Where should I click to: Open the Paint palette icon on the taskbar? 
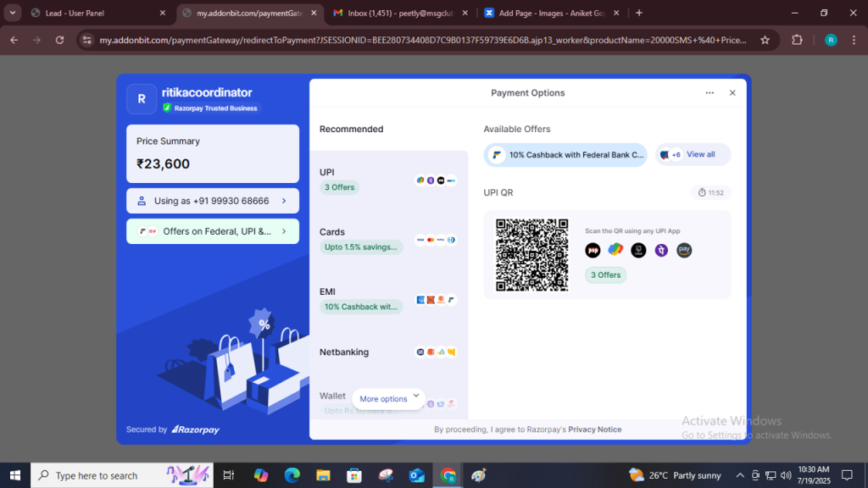click(x=479, y=475)
